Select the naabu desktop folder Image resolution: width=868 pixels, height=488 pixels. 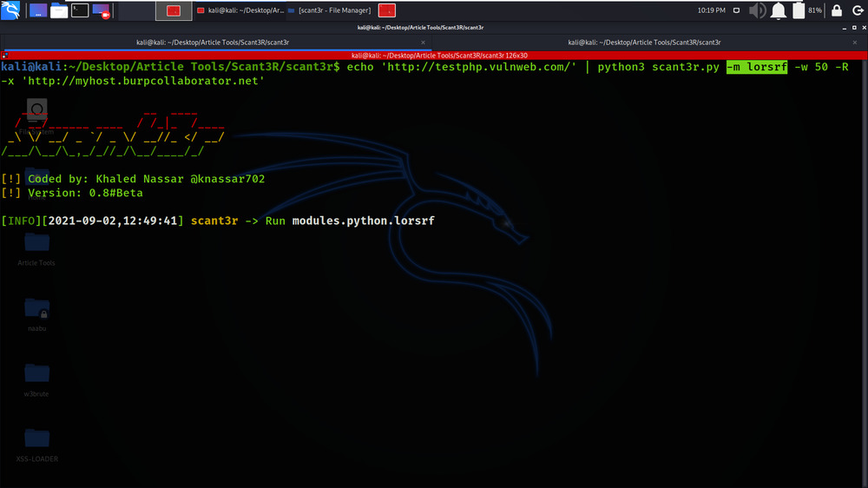pyautogui.click(x=37, y=314)
